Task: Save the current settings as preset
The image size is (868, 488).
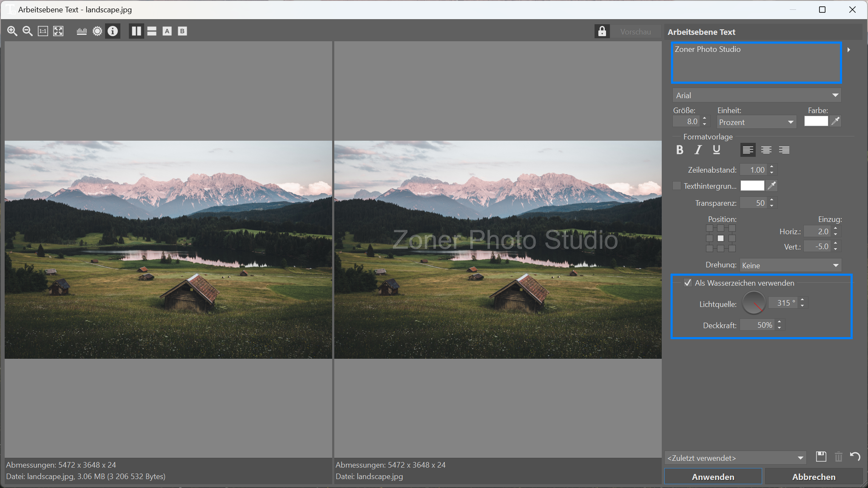Action: point(821,457)
